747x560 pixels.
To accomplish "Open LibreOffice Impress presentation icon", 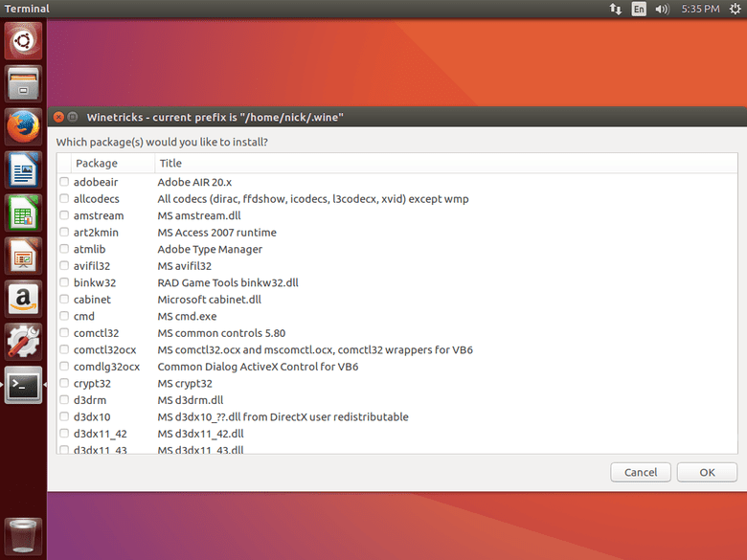I will coord(23,256).
